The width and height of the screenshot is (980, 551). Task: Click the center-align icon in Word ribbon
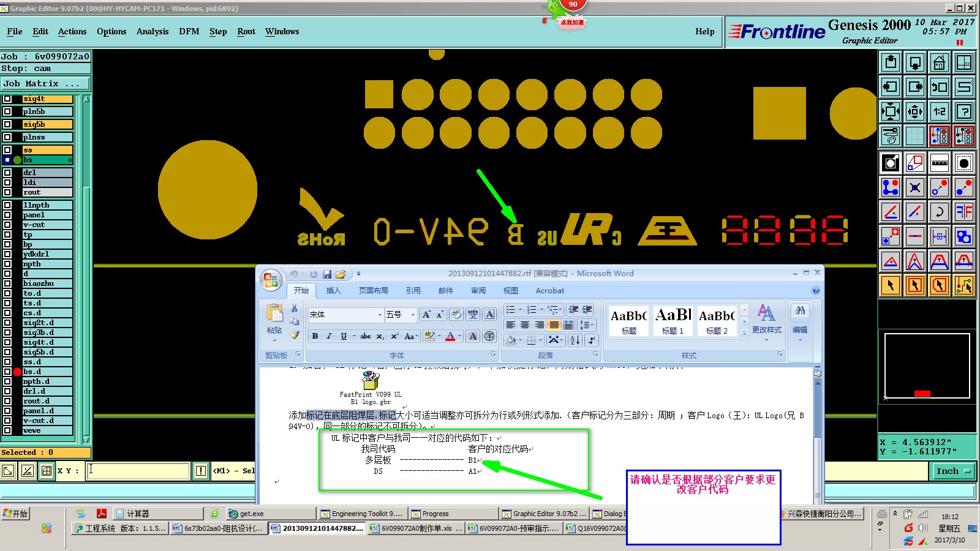pos(525,325)
